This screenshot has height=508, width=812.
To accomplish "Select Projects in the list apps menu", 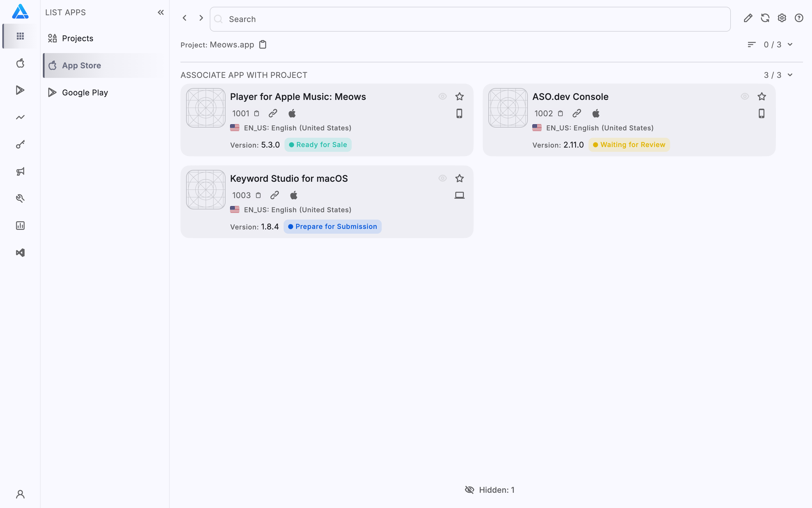I will tap(104, 38).
